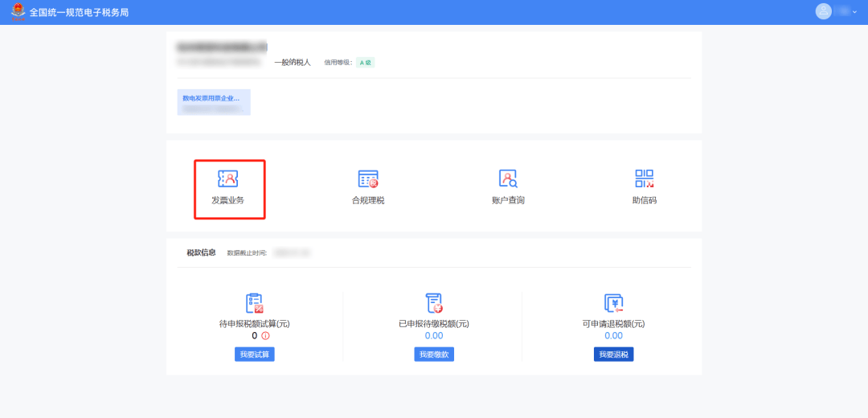Click the A级 credit rating badge
Image resolution: width=868 pixels, height=418 pixels.
click(x=365, y=62)
